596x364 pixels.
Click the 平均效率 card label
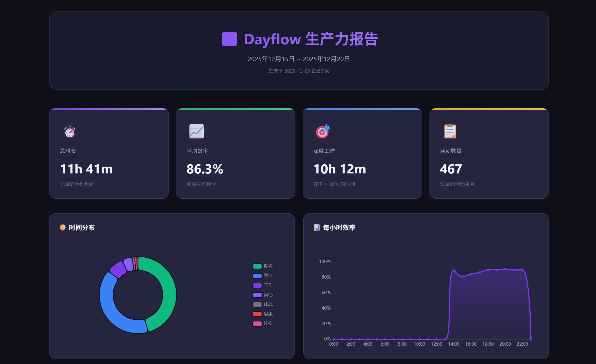click(x=197, y=151)
